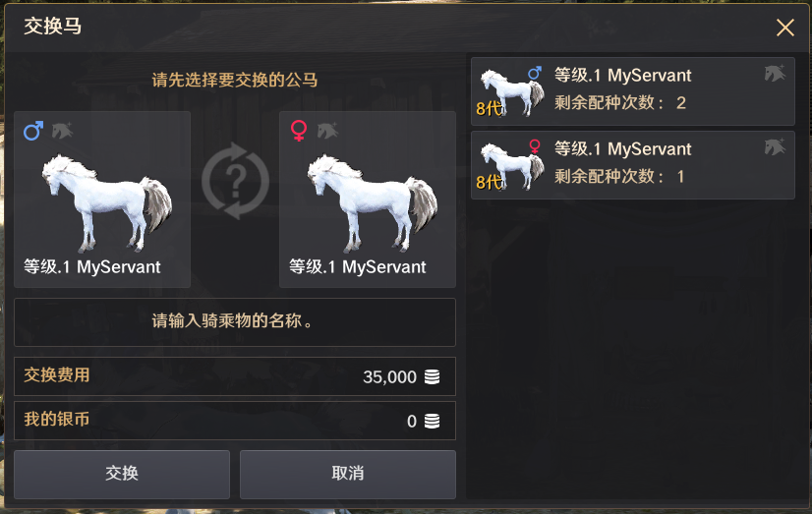Click the circular question-mark swap icon
812x514 pixels.
click(x=235, y=181)
